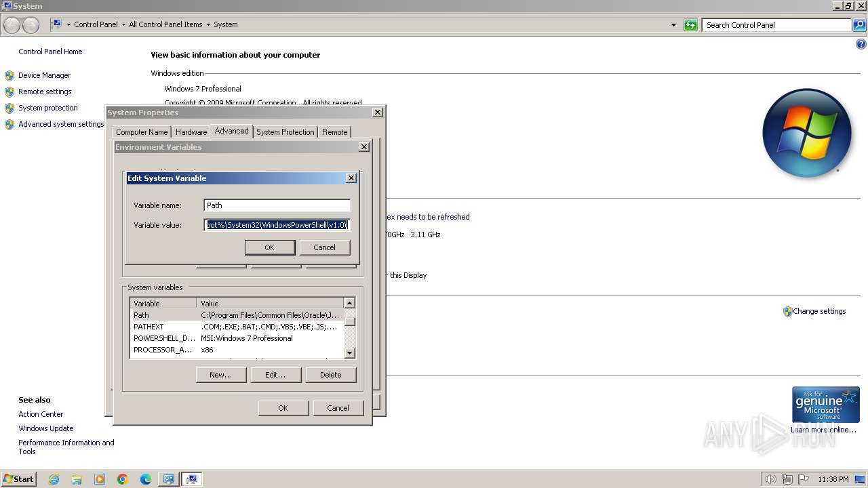
Task: Expand the Control Panel breadcrumb dropdown arrow
Action: click(123, 25)
